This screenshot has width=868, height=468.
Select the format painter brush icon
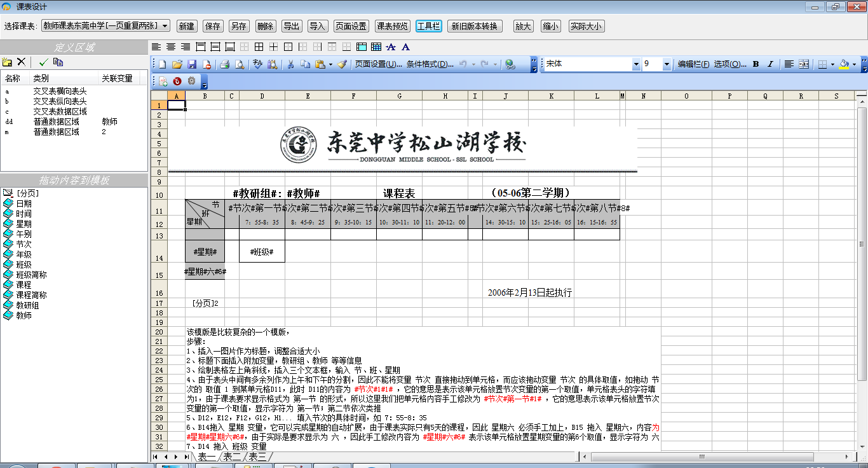(x=342, y=64)
